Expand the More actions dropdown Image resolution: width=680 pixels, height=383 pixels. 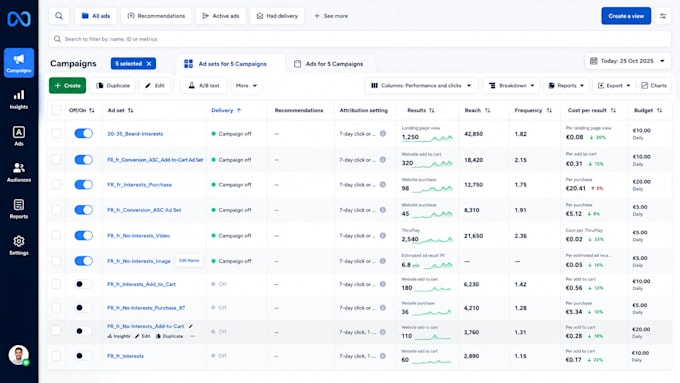pos(246,85)
